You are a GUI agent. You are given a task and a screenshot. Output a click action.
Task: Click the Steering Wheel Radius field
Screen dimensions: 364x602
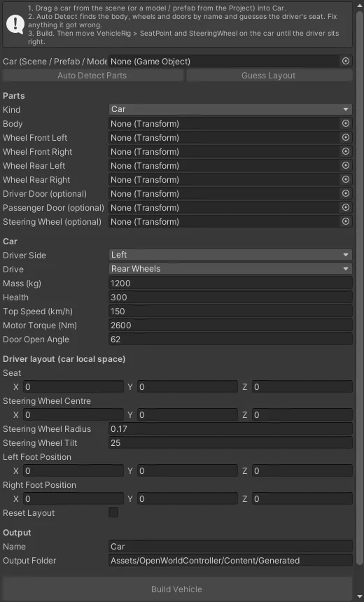(x=230, y=429)
